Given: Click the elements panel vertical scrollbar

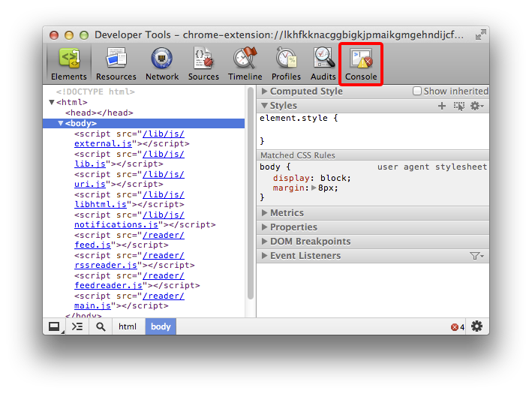Looking at the screenshot, I should pyautogui.click(x=251, y=194).
